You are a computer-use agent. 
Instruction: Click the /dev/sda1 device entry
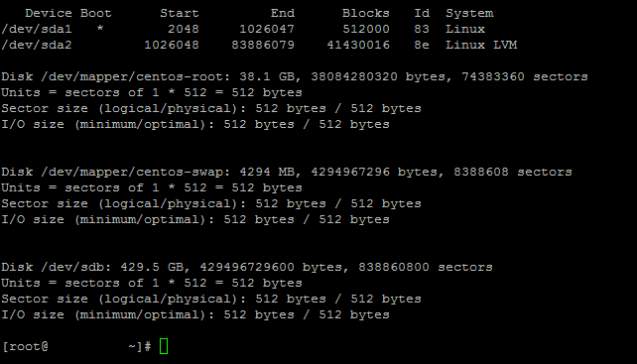point(37,29)
